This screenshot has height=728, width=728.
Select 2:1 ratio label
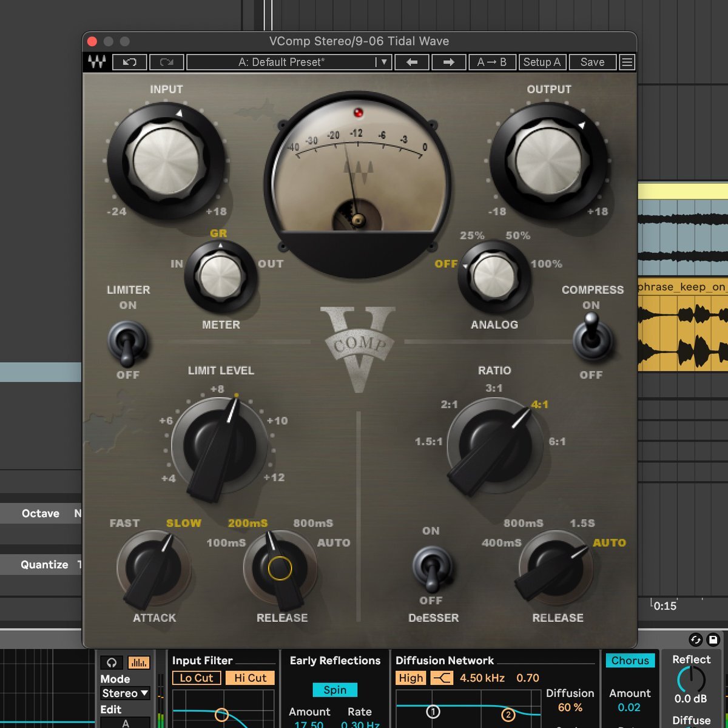(449, 405)
